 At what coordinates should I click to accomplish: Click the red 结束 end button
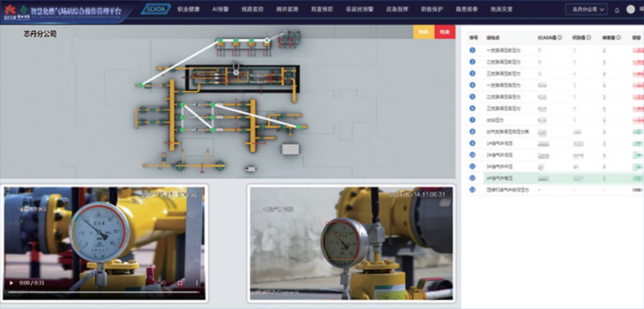click(444, 32)
